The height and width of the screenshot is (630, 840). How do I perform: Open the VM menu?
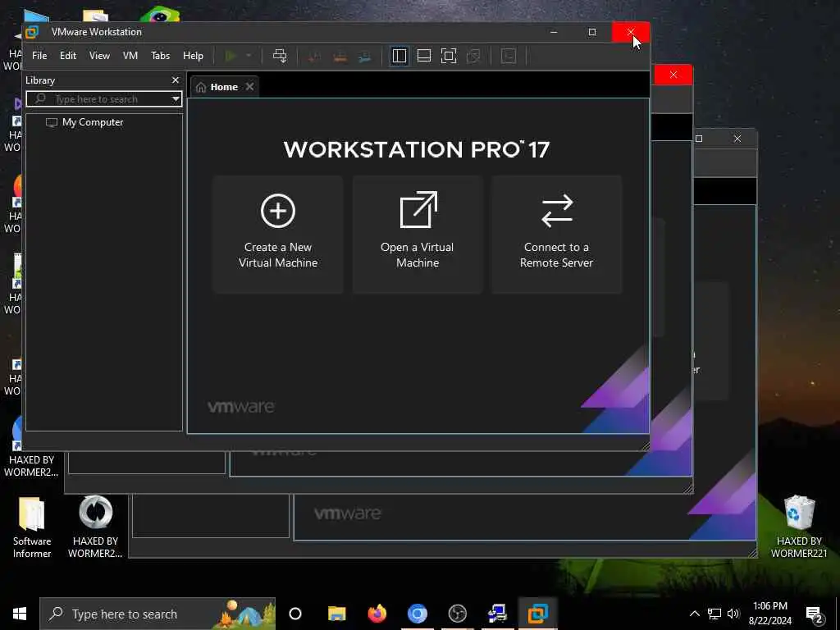pos(130,56)
